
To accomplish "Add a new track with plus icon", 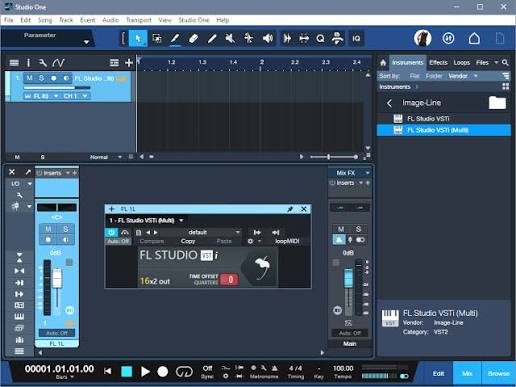I will click(x=129, y=63).
